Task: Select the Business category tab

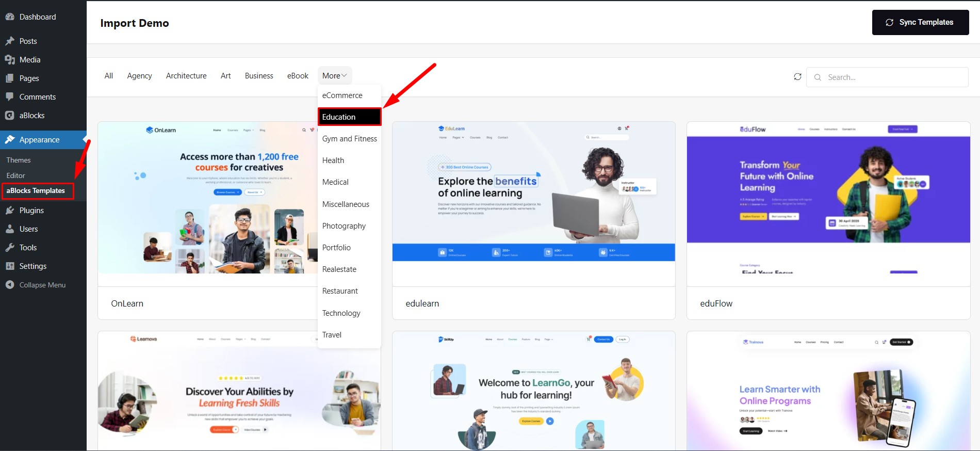Action: 259,76
